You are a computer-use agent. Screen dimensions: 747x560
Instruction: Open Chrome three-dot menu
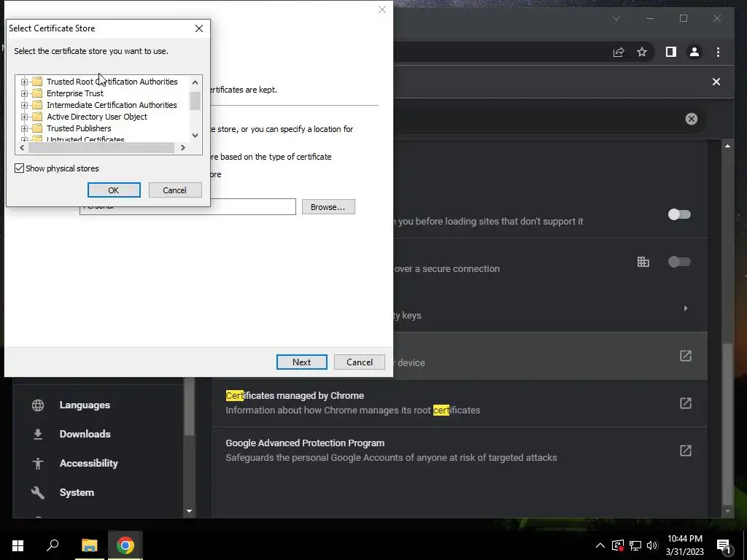pyautogui.click(x=718, y=52)
